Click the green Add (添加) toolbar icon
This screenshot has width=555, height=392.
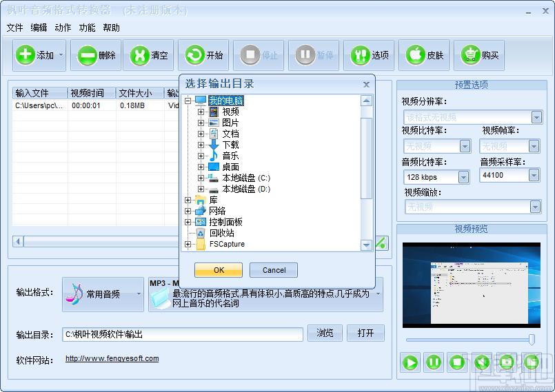click(x=25, y=55)
